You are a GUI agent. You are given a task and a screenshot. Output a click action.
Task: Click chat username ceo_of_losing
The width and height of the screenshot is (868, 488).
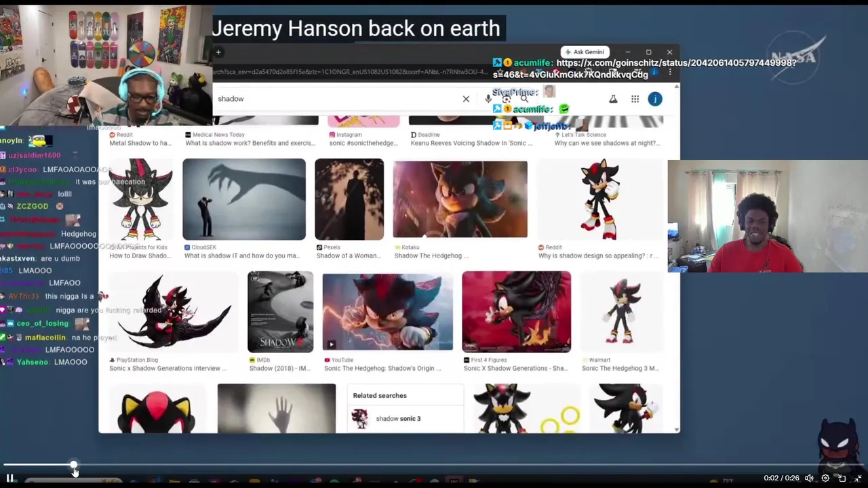tap(42, 324)
